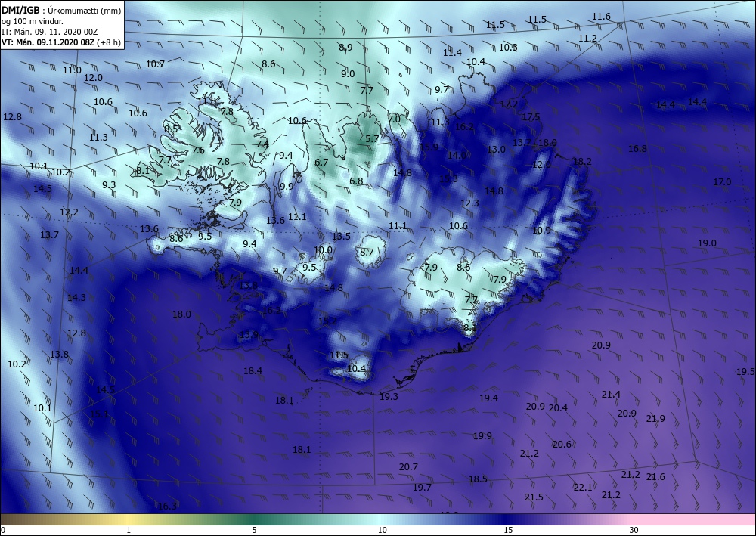Select the 'IT: Mán. 09. 11. 2020 00Z' line
Viewport: 756px width, 536px height.
click(x=50, y=31)
